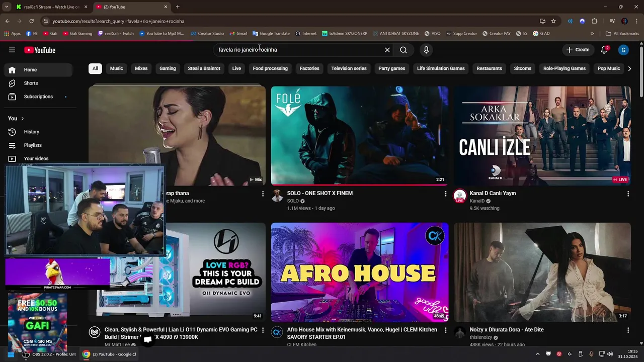
Task: Play the Arka Sokaklar live thumbnail
Action: (542, 136)
